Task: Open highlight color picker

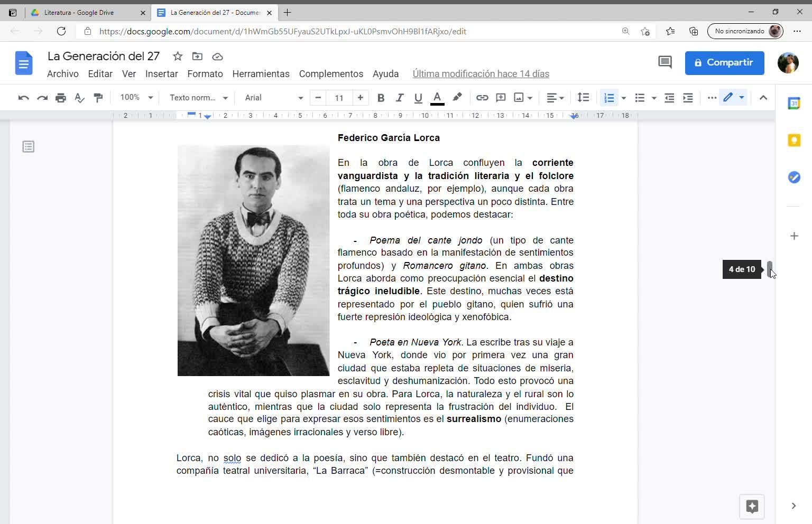Action: click(457, 98)
